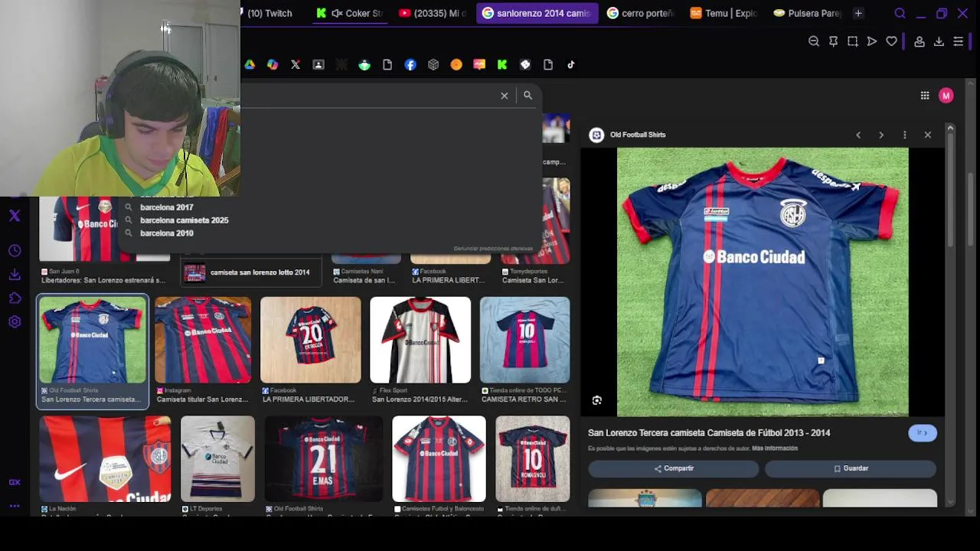Image resolution: width=980 pixels, height=551 pixels.
Task: Clear the Google search box text
Action: [x=505, y=96]
